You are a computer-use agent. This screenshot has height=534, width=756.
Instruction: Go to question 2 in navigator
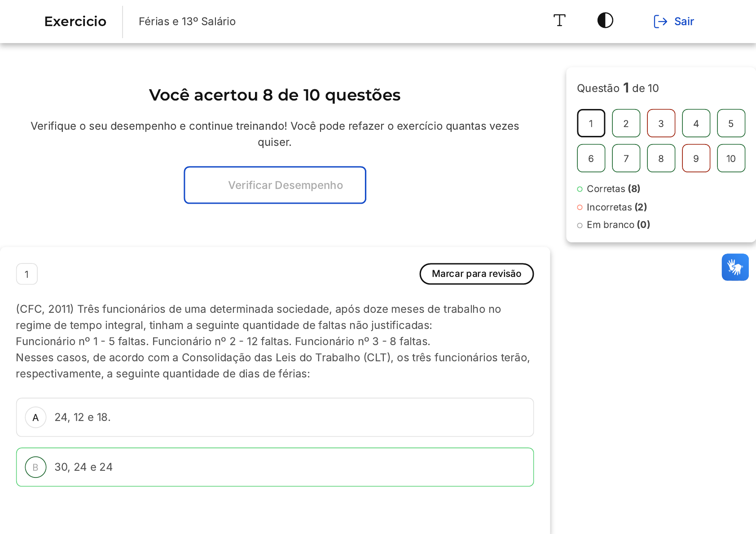(x=626, y=123)
